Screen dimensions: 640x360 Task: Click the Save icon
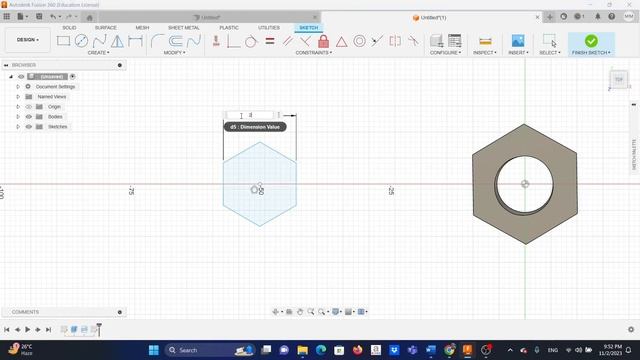click(39, 17)
